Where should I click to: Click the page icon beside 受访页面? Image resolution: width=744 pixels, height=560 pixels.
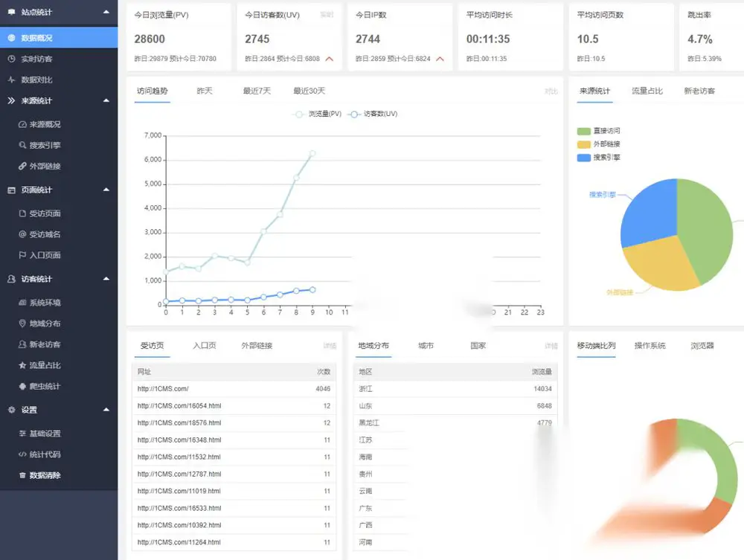[22, 213]
